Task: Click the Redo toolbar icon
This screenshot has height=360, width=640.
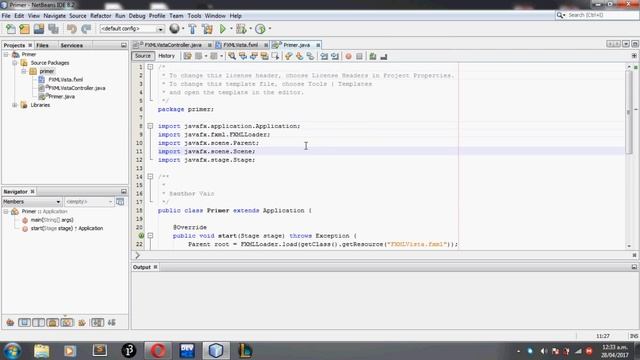Action: tap(86, 29)
